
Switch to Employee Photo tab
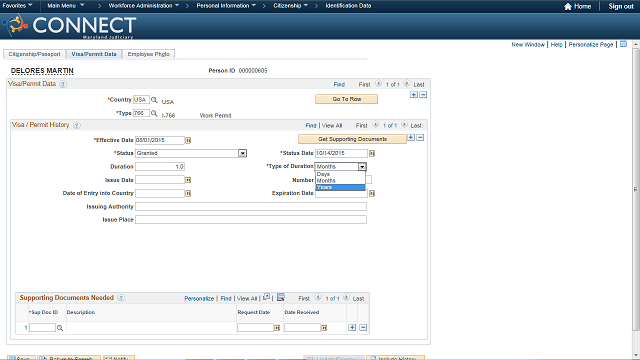[x=149, y=54]
